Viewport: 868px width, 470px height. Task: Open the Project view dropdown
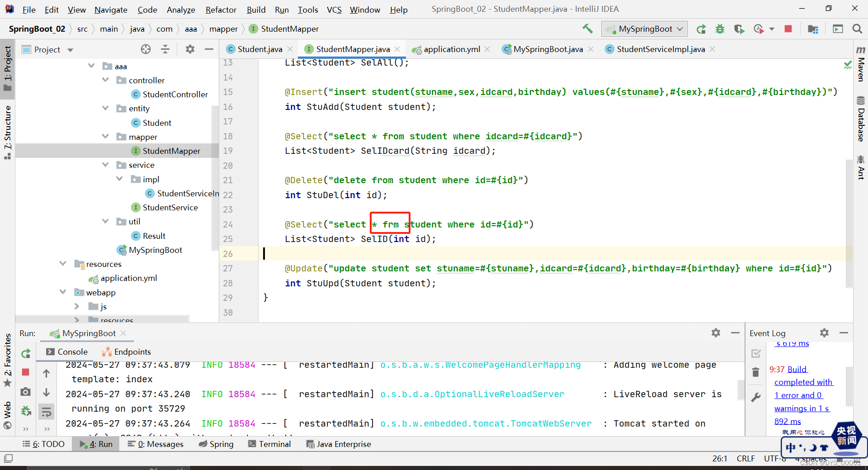coord(70,50)
